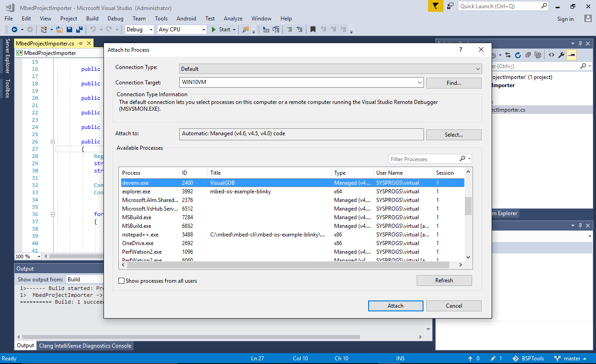596x364 pixels.
Task: Toggle bookmark using the toolbar bookmark icon
Action: [x=313, y=30]
